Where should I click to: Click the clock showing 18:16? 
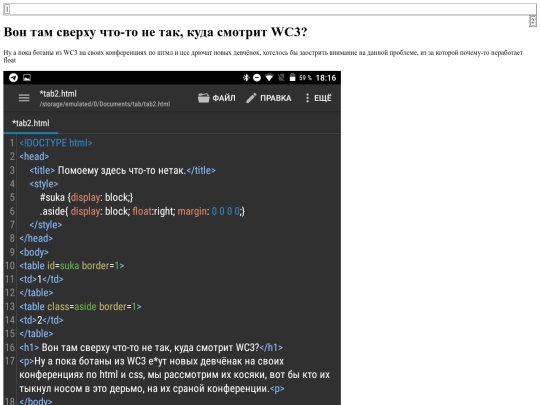click(x=326, y=78)
